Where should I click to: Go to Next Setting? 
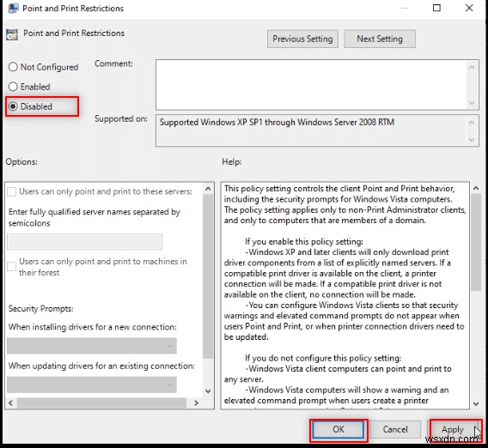[x=380, y=39]
